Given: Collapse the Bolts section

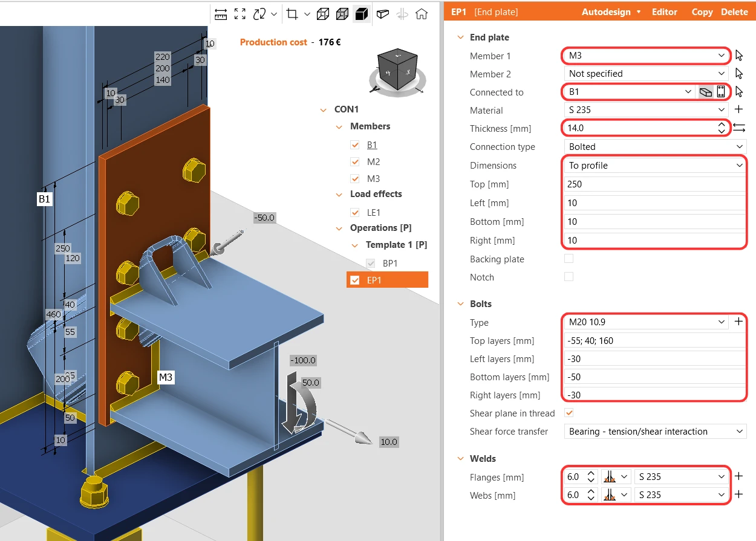Looking at the screenshot, I should (460, 304).
